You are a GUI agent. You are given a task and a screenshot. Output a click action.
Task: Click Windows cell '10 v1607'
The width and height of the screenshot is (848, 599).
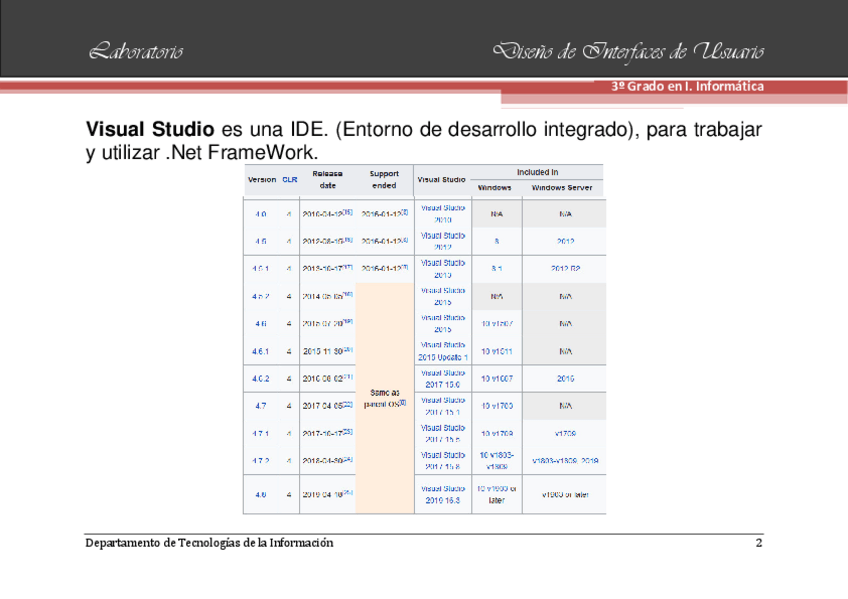pos(496,379)
